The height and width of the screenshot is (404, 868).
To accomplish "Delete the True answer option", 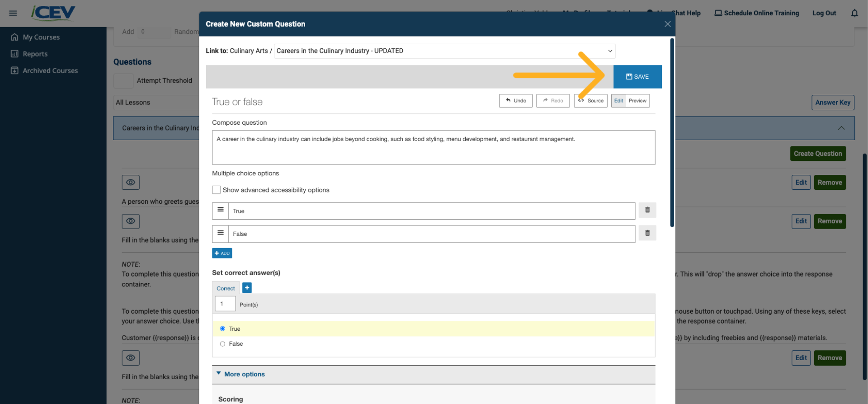I will coord(647,210).
